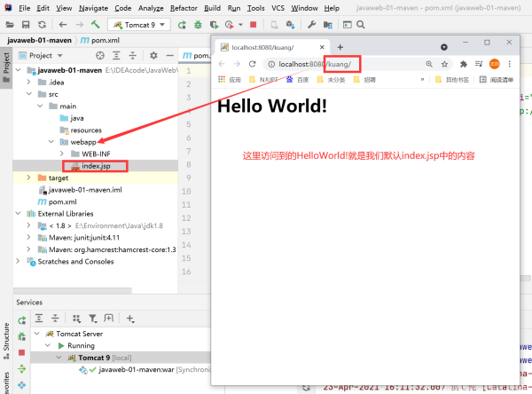Select index.jsp in the project tree

[95, 165]
